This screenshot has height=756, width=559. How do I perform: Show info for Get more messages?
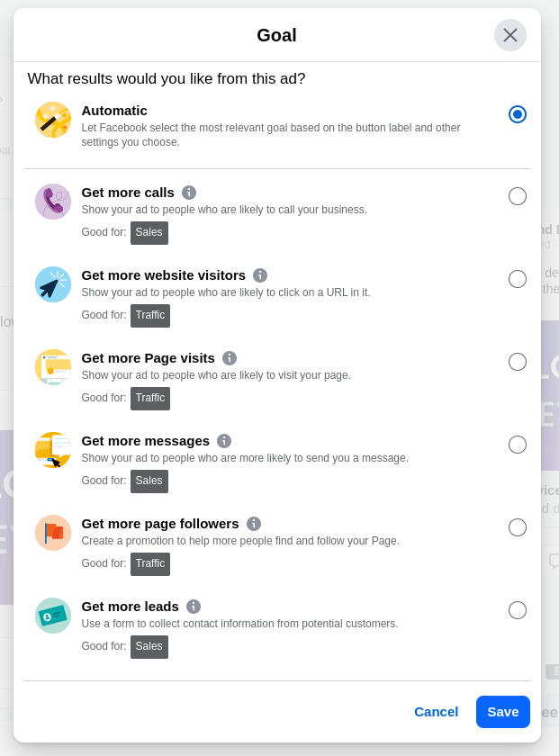coord(224,441)
